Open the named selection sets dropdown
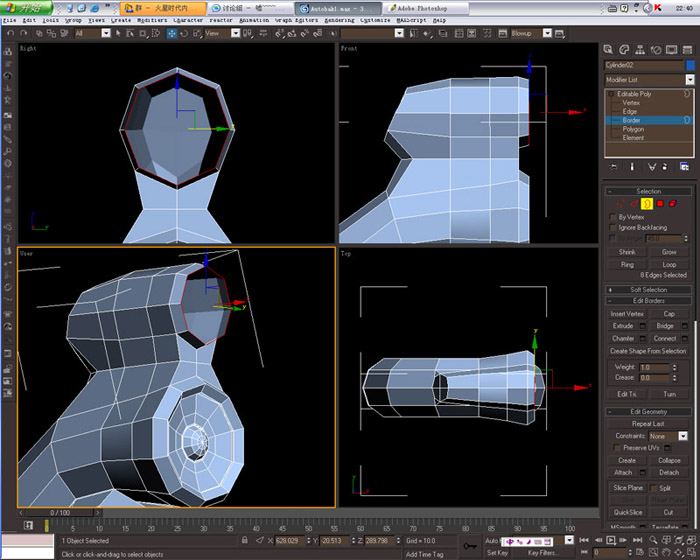Screen dimensions: 700x560 [399, 33]
